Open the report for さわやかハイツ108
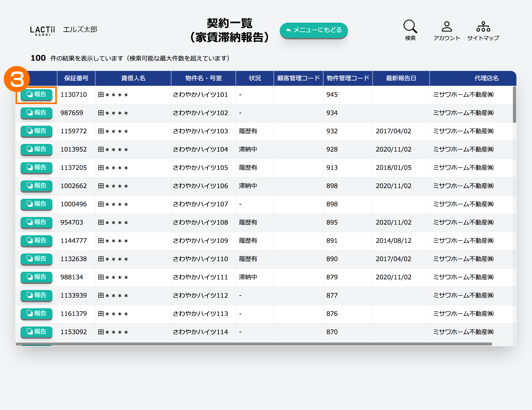The image size is (532, 410). point(36,222)
